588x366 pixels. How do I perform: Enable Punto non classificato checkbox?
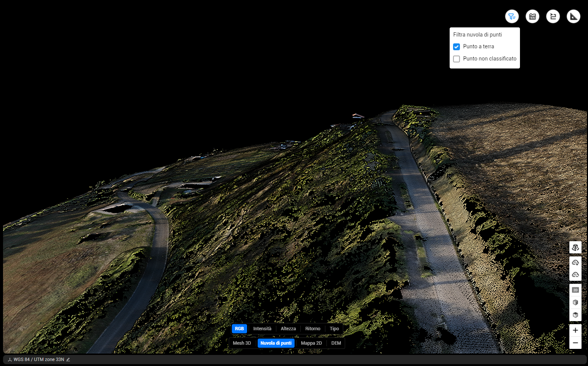point(456,59)
